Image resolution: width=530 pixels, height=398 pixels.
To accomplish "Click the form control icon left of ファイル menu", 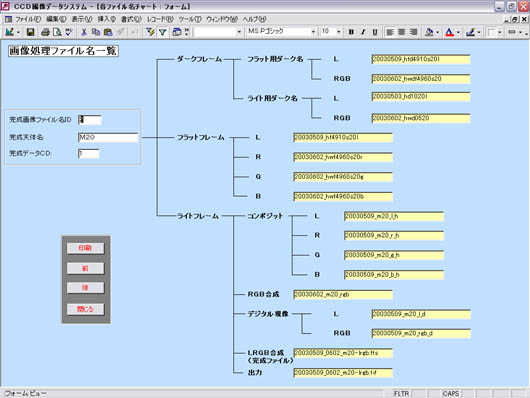I will pyautogui.click(x=8, y=19).
